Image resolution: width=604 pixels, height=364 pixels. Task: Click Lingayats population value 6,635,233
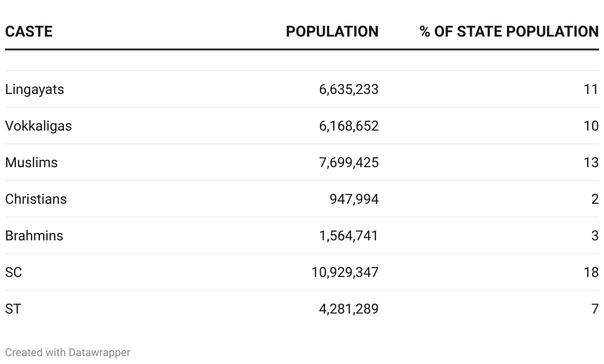point(349,90)
